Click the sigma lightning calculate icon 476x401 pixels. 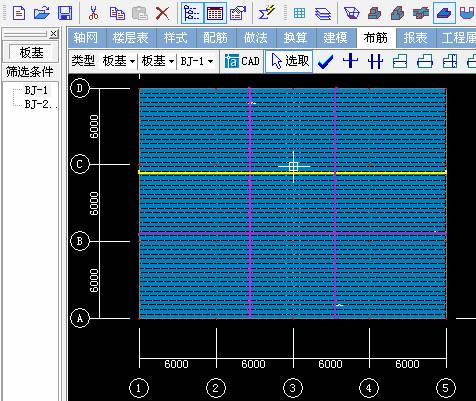point(267,13)
